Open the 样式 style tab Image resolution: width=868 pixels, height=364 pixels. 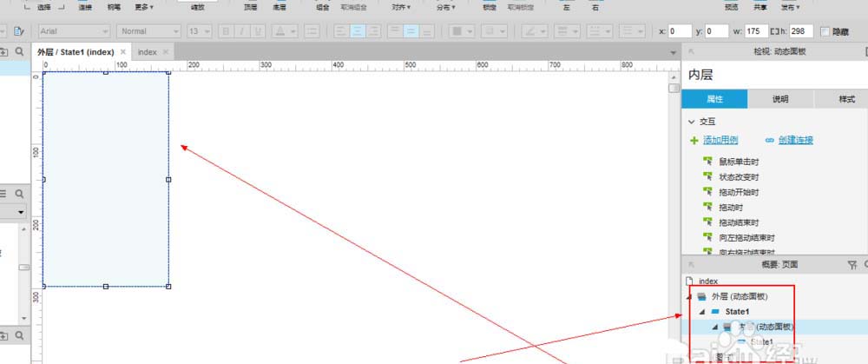[x=846, y=99]
